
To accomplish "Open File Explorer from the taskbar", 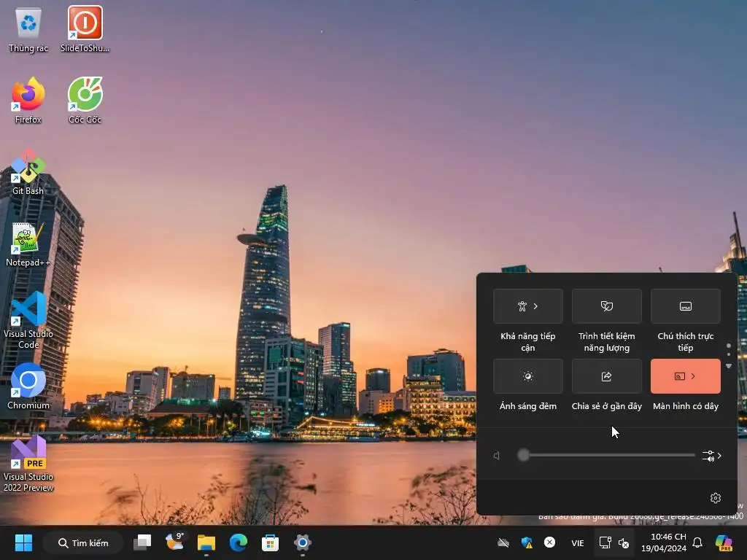I will pos(206,542).
